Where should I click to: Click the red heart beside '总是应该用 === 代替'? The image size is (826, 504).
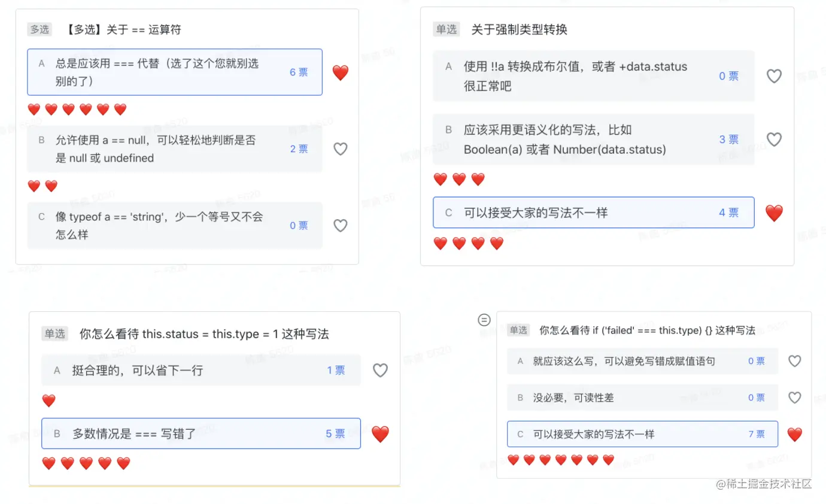340,72
